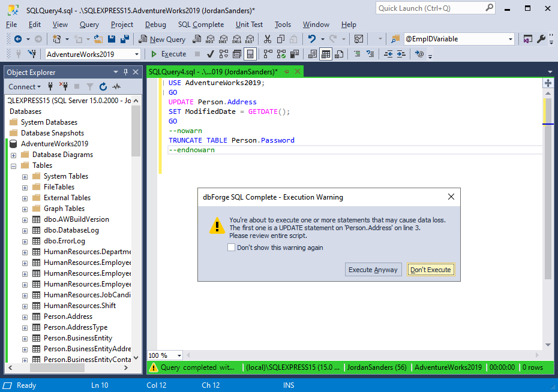Click the Database Engine Query icon
This screenshot has height=392, width=558.
(x=197, y=39)
